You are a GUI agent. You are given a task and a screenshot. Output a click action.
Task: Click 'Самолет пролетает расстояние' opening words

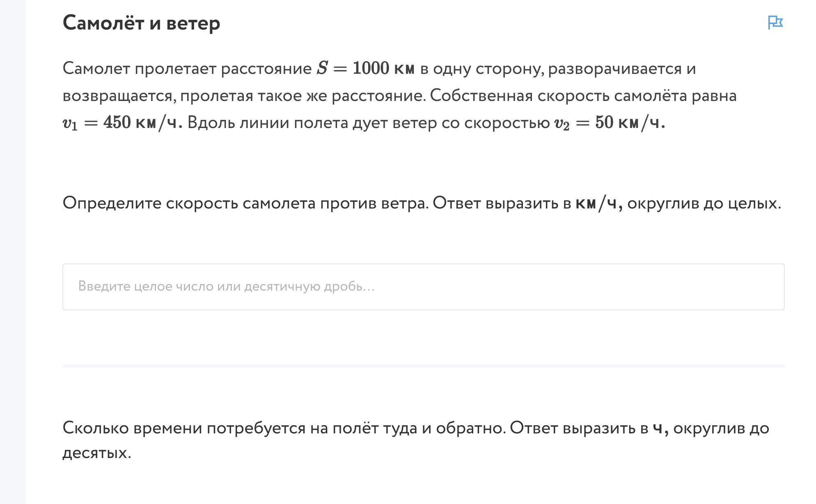(x=187, y=69)
